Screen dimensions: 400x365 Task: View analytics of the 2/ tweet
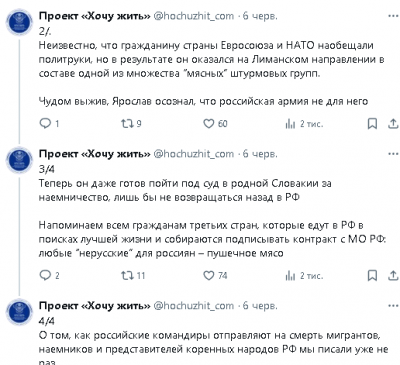coord(304,124)
